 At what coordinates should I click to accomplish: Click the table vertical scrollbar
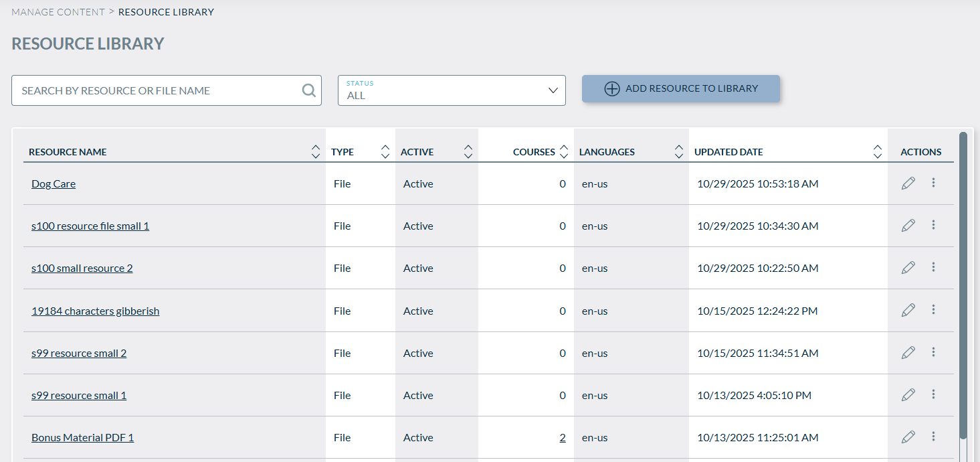point(963,281)
